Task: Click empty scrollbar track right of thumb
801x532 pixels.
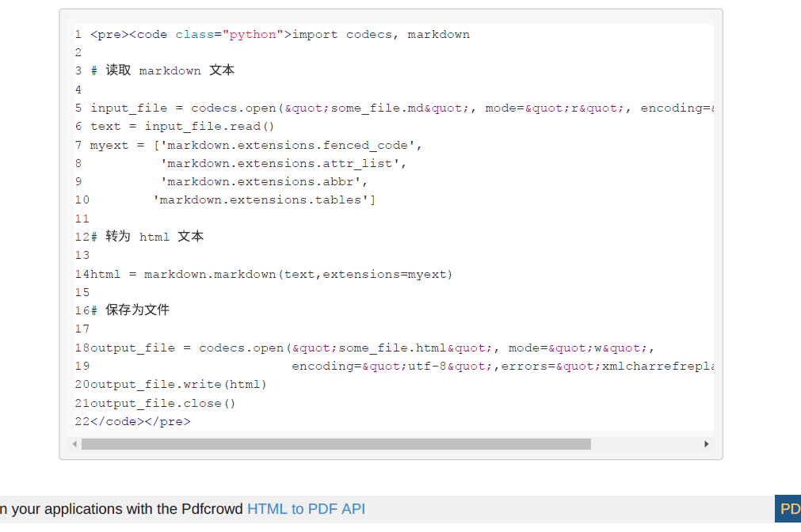Action: click(645, 444)
